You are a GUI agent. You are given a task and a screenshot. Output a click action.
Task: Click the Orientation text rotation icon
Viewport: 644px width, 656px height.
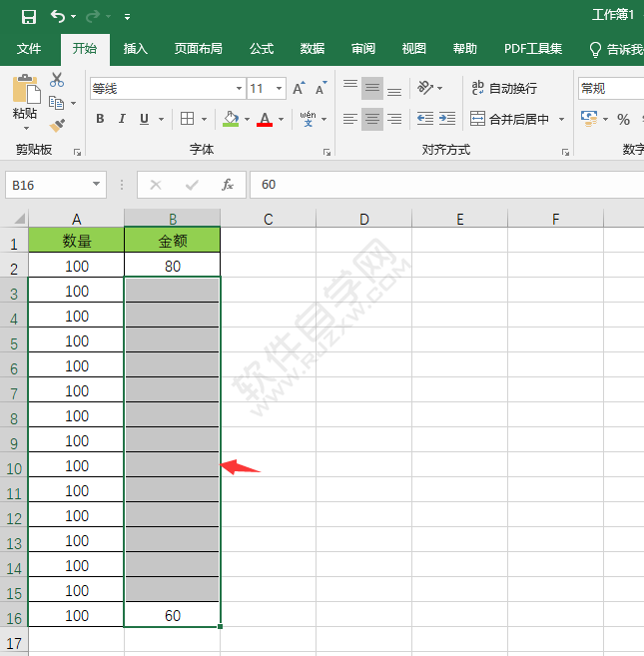coord(425,88)
